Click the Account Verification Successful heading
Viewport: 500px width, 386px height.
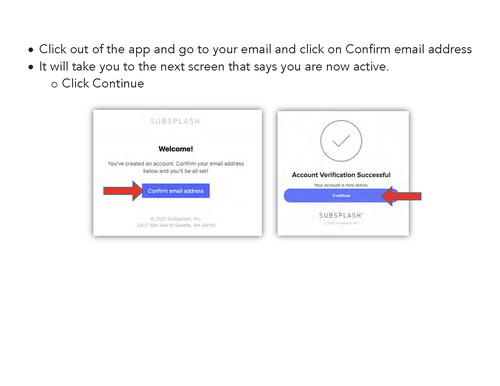click(x=341, y=175)
